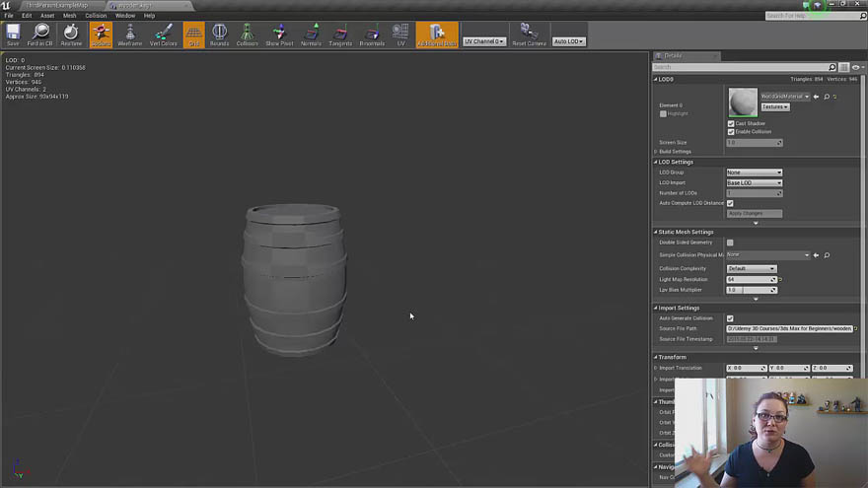Viewport: 868px width, 488px height.
Task: Open the Edit menu
Action: click(27, 16)
